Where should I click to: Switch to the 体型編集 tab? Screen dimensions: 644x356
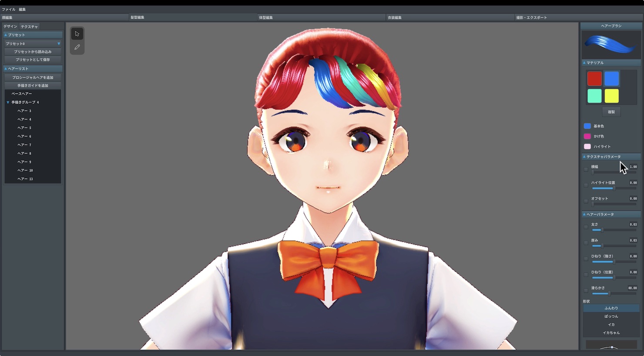[x=322, y=17]
